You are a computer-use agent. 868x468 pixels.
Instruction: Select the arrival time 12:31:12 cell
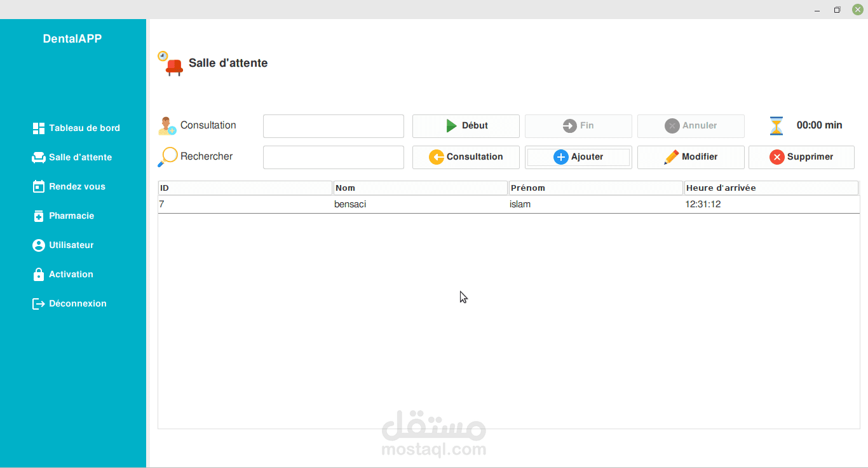(771, 204)
